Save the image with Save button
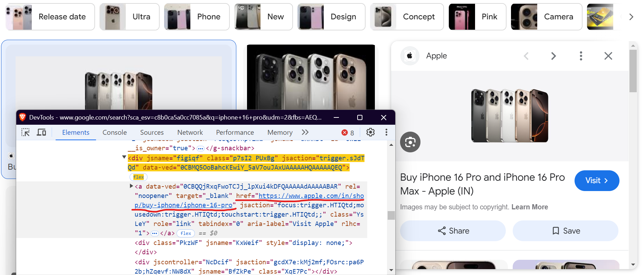This screenshot has height=275, width=644. pos(566,231)
